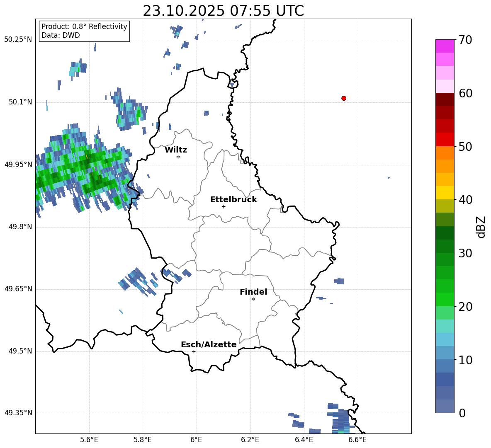Click the 6.6°E longitude label
The height and width of the screenshot is (448, 491).
coord(357,440)
